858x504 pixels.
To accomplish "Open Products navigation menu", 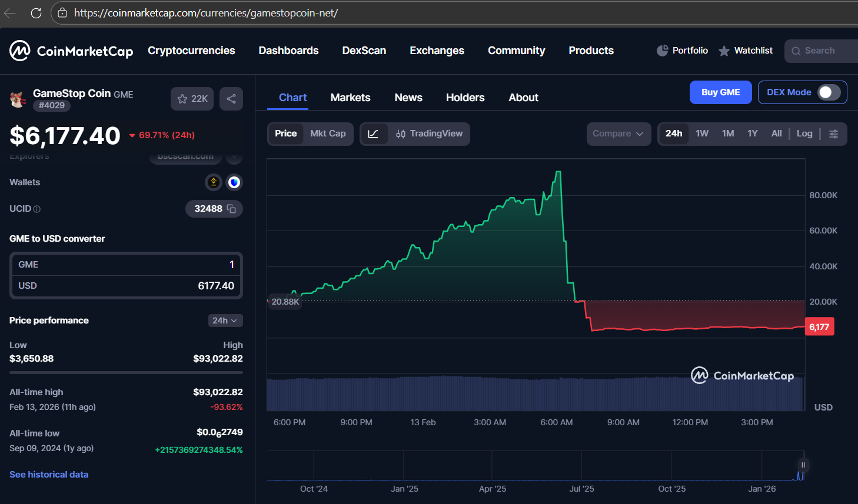I will point(591,51).
